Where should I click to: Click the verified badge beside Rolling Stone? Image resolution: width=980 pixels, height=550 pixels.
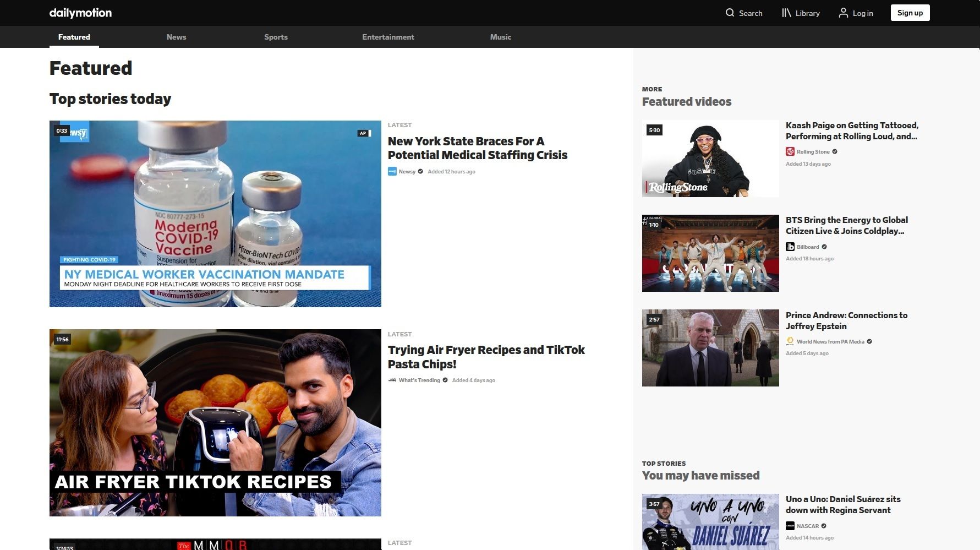point(835,151)
